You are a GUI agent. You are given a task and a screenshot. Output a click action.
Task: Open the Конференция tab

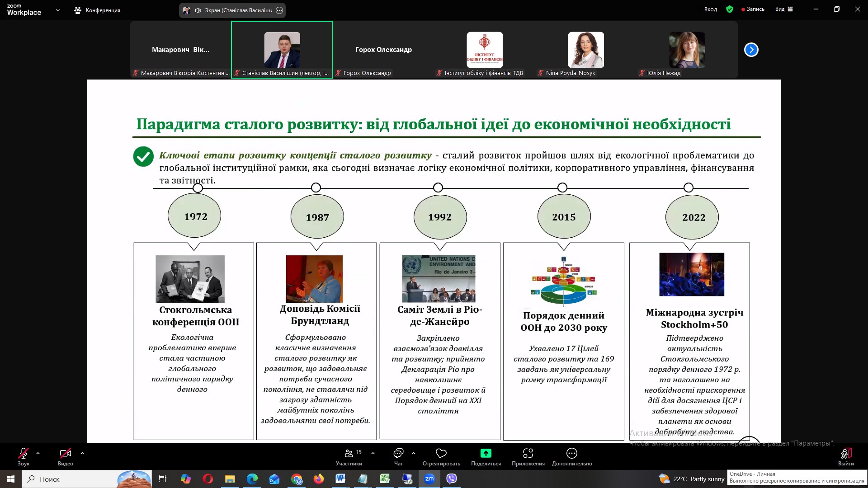pyautogui.click(x=97, y=10)
